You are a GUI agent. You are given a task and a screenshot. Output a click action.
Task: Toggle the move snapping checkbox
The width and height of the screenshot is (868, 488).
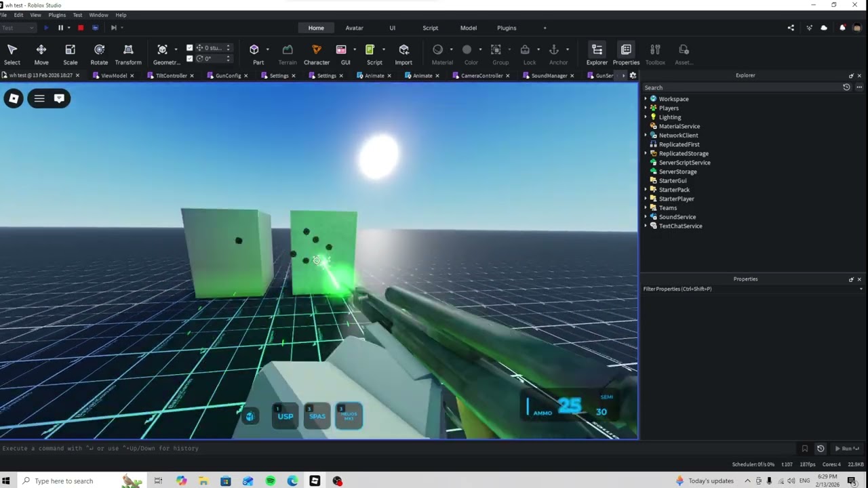190,48
